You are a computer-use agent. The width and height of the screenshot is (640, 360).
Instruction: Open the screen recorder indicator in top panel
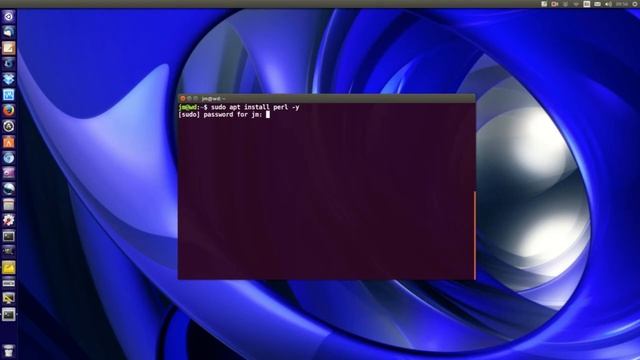pyautogui.click(x=555, y=4)
